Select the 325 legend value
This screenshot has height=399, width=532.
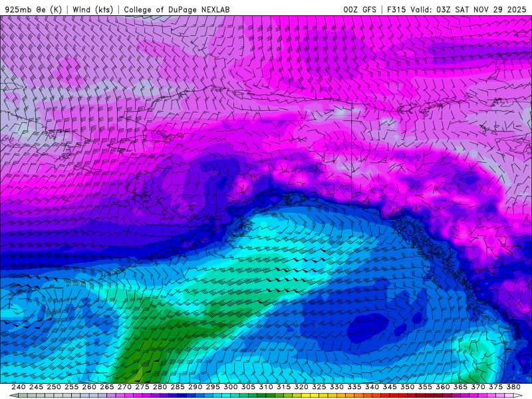coord(319,387)
